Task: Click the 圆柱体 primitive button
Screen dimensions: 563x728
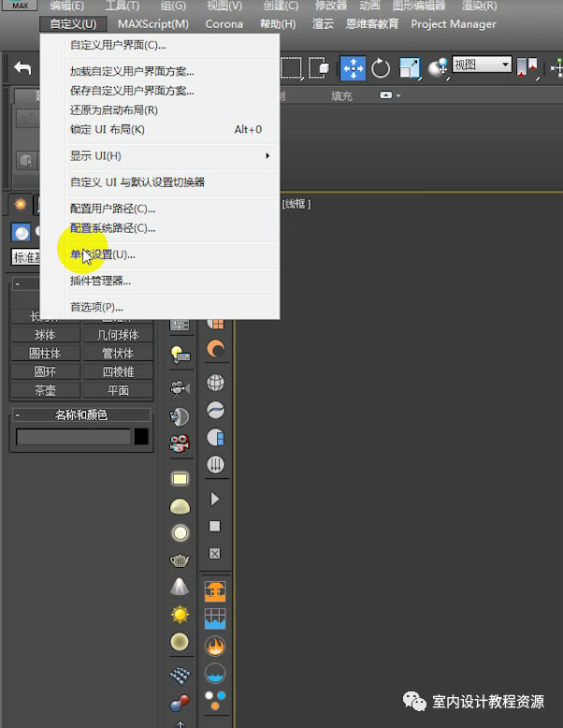Action: tap(45, 354)
